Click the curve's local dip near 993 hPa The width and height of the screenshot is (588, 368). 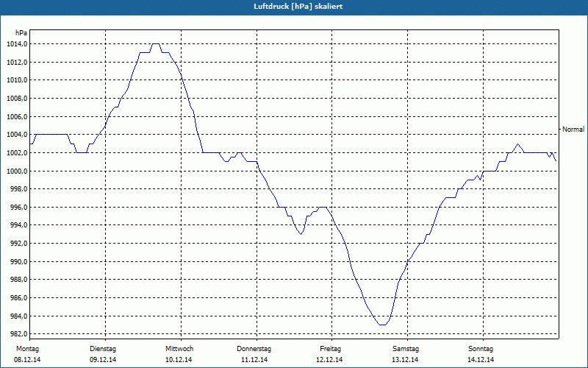tap(301, 234)
